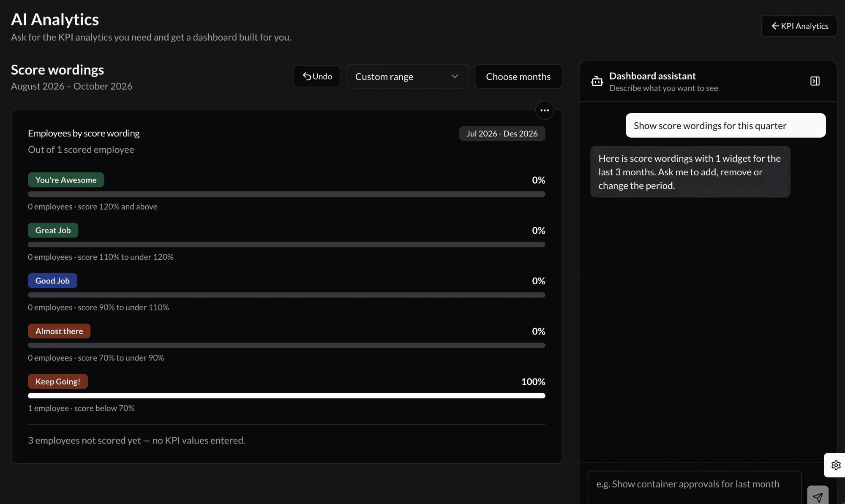Click the Dashboard assistant header title

point(652,76)
